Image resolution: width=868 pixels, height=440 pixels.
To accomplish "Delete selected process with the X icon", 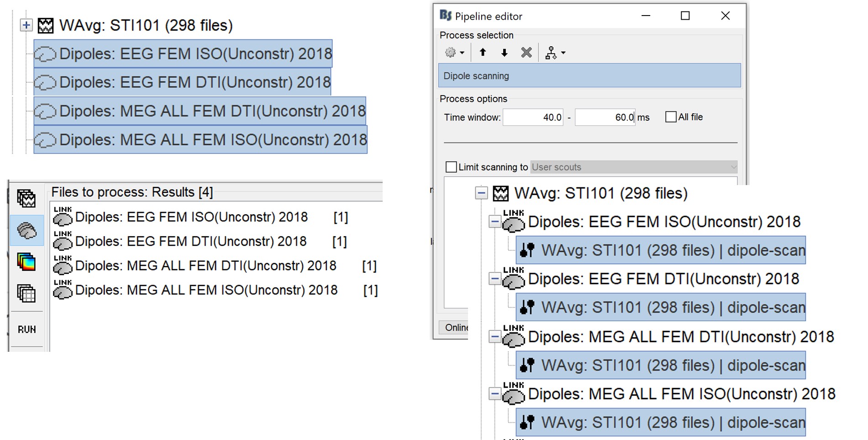I will coord(526,53).
